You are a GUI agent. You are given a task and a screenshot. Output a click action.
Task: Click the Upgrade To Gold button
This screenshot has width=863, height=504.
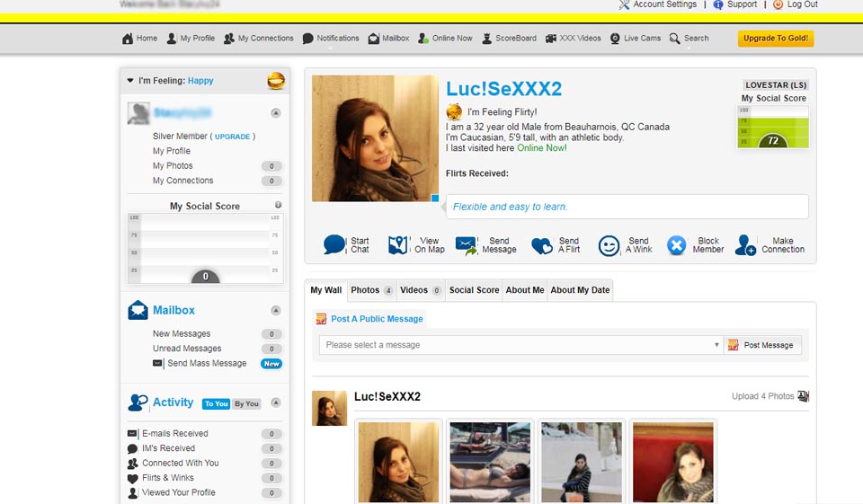click(775, 39)
